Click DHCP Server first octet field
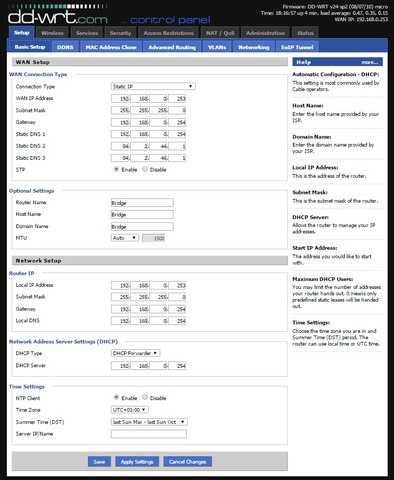The image size is (394, 480). pos(120,366)
